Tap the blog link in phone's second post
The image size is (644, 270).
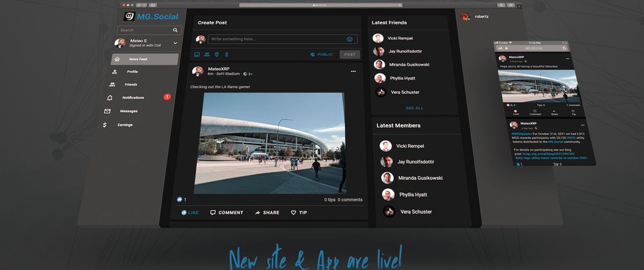[551, 156]
